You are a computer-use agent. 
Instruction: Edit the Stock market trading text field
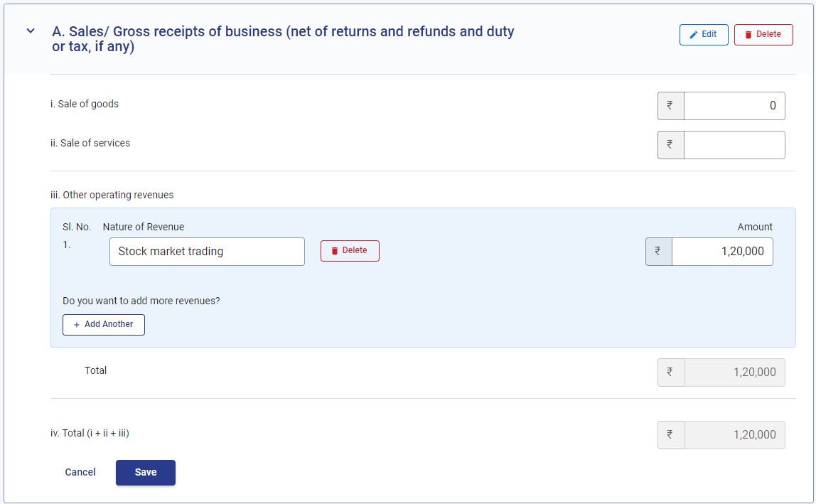pos(207,252)
